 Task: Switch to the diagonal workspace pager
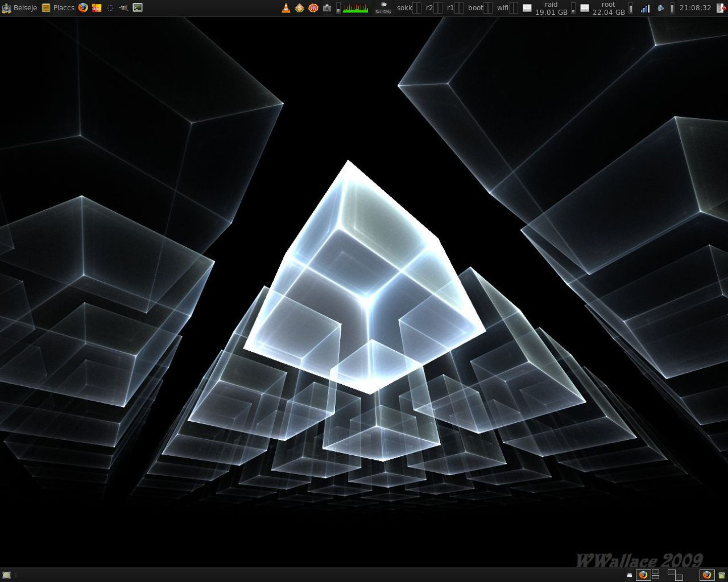pyautogui.click(x=675, y=575)
